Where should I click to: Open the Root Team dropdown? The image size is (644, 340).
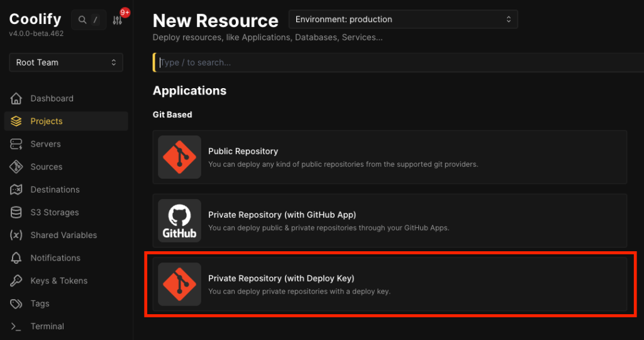(66, 62)
